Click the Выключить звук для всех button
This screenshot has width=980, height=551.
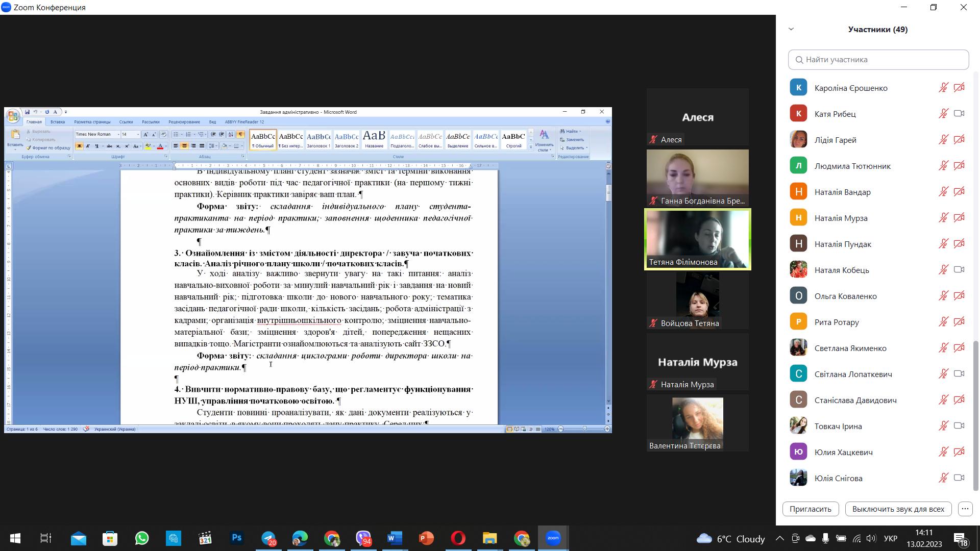(x=898, y=509)
